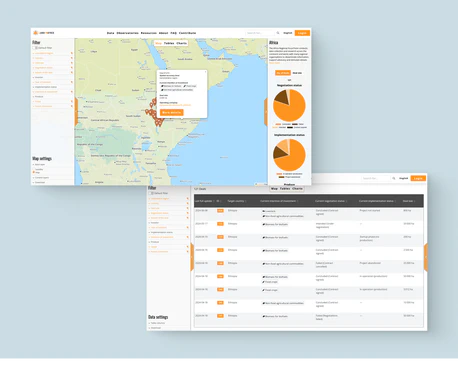
Task: Collapse table filter sidebar with left orange handle
Action: tap(192, 257)
